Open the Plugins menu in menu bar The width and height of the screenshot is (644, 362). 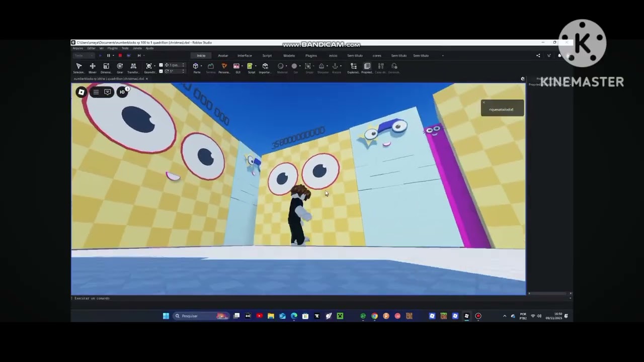point(112,48)
